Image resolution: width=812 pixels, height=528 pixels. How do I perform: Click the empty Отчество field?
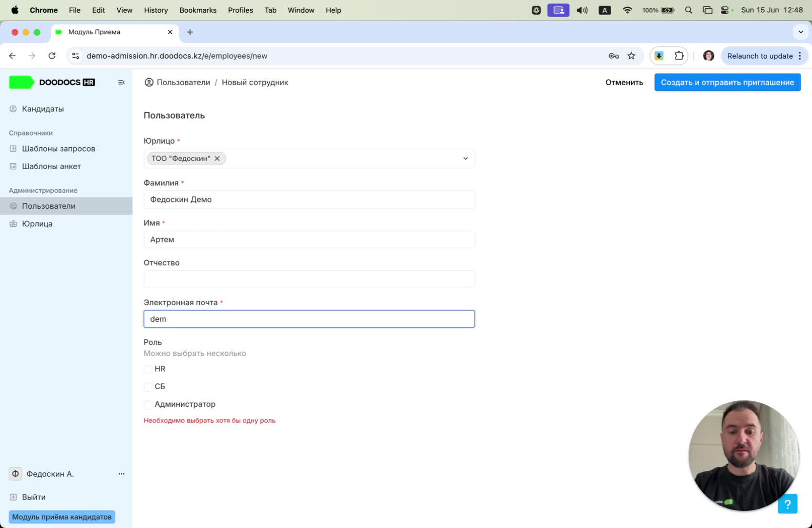(x=309, y=279)
